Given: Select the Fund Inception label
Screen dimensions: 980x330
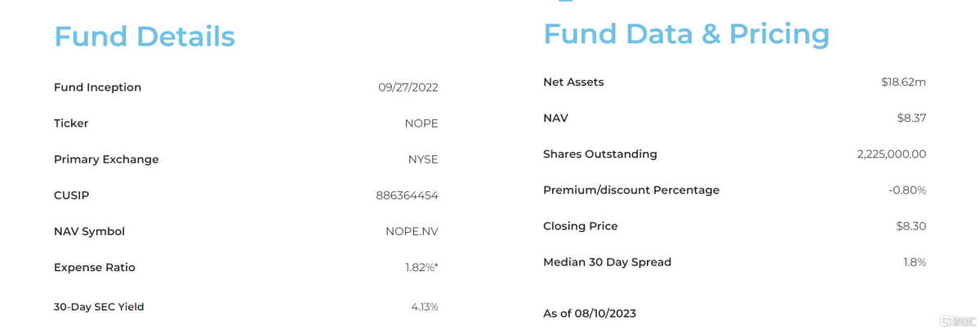Looking at the screenshot, I should (x=97, y=87).
